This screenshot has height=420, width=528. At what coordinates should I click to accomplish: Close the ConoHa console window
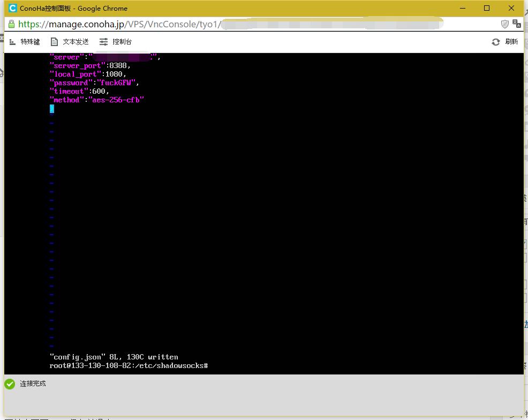coord(511,8)
